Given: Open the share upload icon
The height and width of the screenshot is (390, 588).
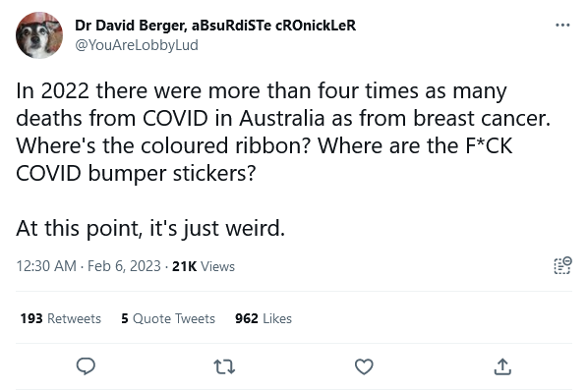Looking at the screenshot, I should 502,366.
